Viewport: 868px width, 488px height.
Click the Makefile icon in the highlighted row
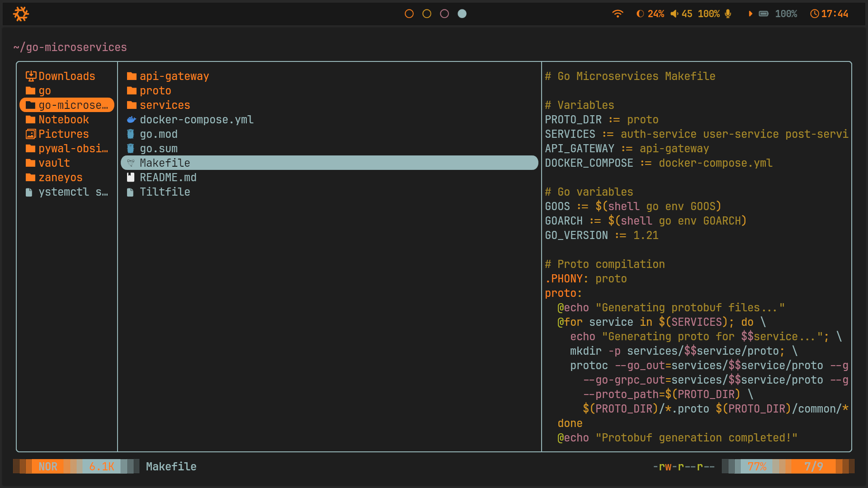tap(131, 163)
